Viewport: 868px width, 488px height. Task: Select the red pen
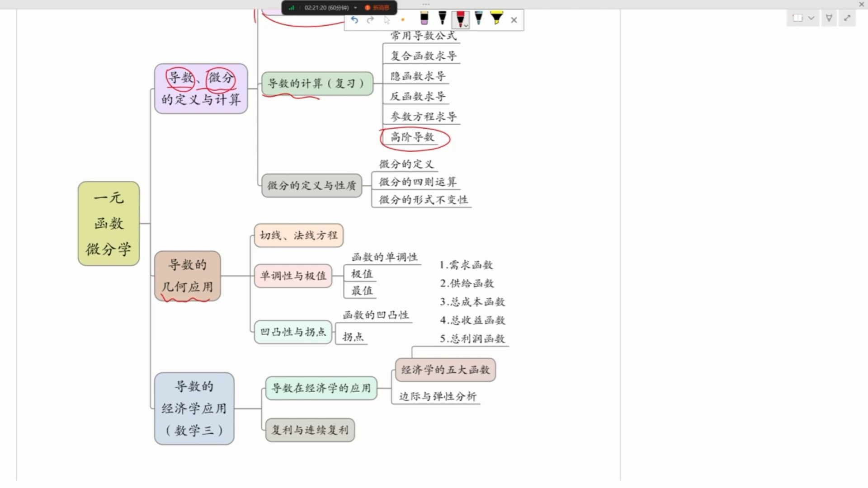[x=460, y=19]
